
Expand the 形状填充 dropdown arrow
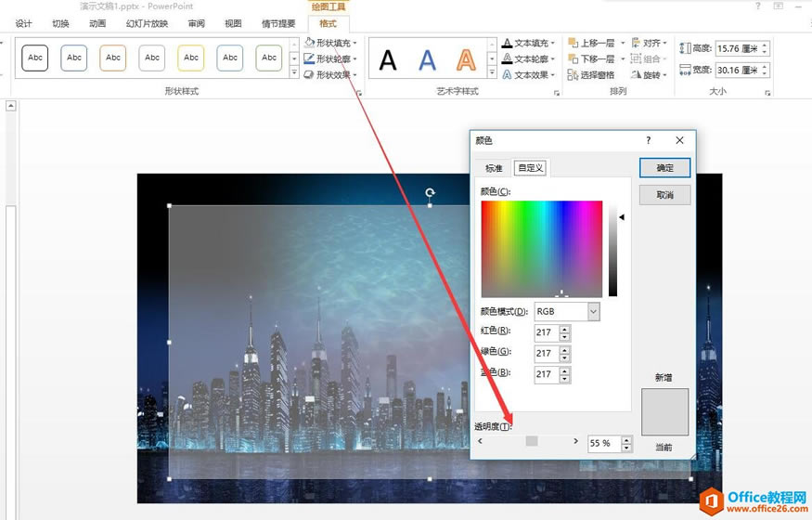(x=354, y=43)
